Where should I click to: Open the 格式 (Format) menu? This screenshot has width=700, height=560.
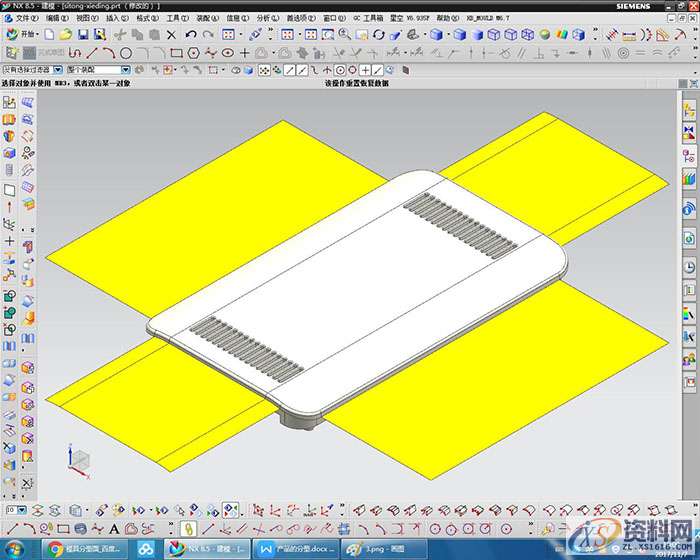[x=147, y=18]
